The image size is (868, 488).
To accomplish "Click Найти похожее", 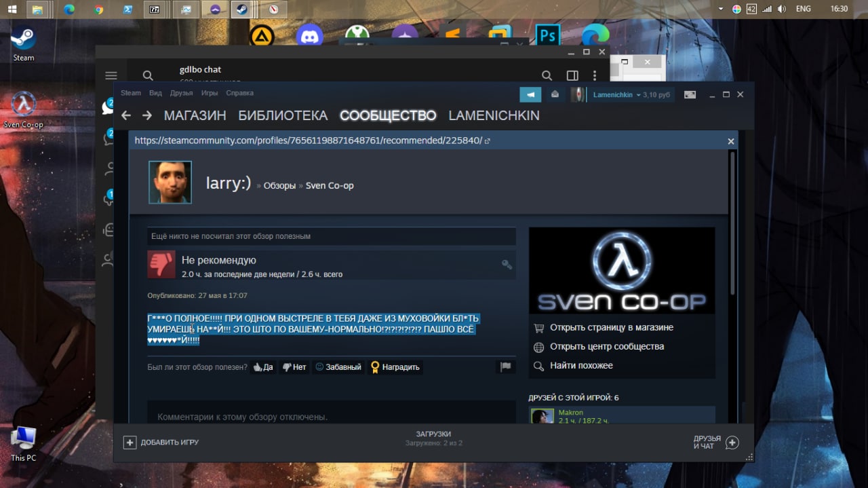I will (x=581, y=365).
